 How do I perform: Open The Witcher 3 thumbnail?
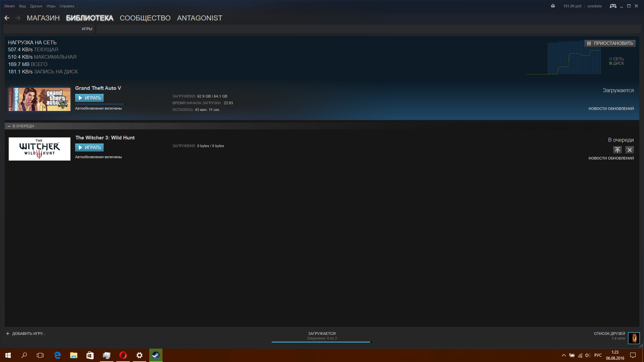point(40,149)
